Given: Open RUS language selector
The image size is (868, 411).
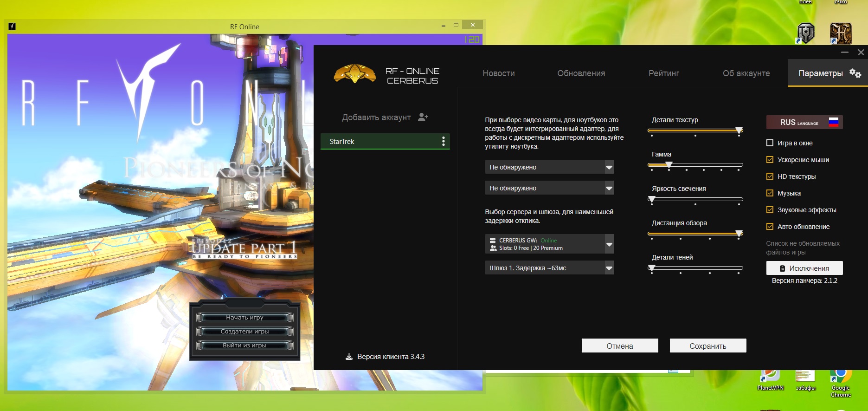Looking at the screenshot, I should point(804,122).
